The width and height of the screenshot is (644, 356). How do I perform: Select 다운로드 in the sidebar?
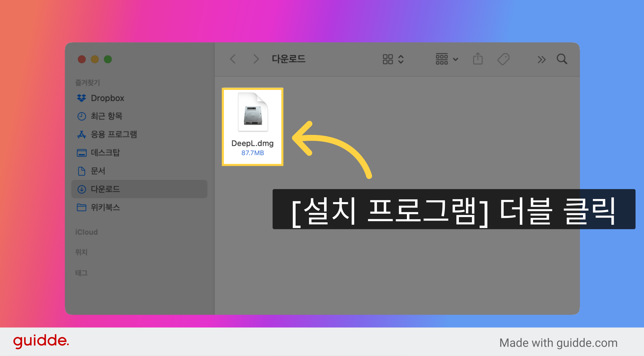(139, 189)
